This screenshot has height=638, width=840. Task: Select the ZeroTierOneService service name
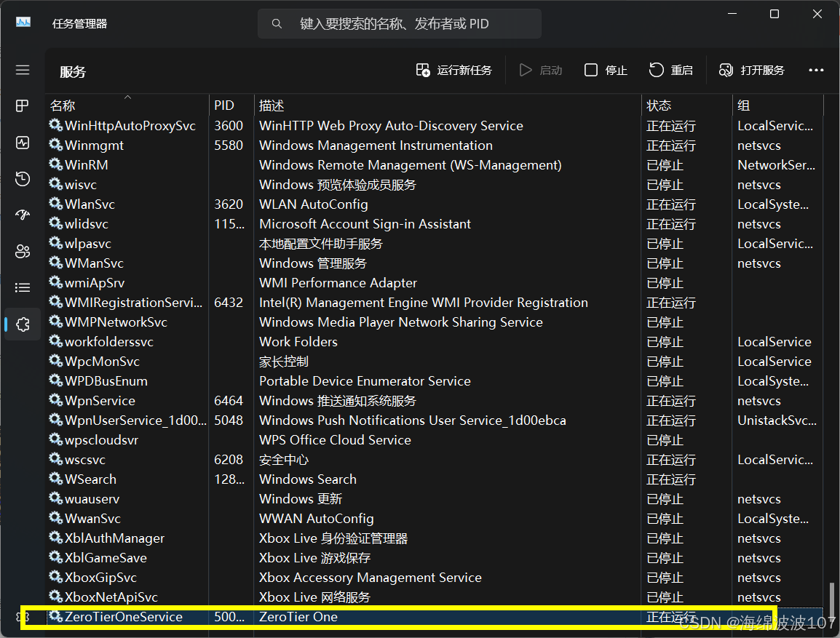point(123,617)
